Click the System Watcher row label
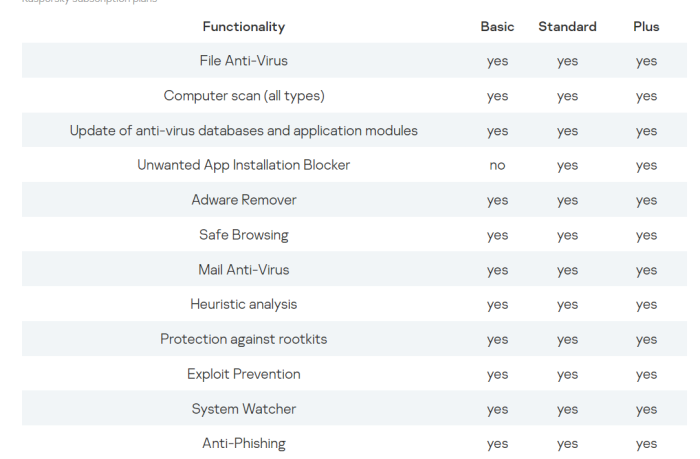The image size is (700, 459). tap(243, 409)
